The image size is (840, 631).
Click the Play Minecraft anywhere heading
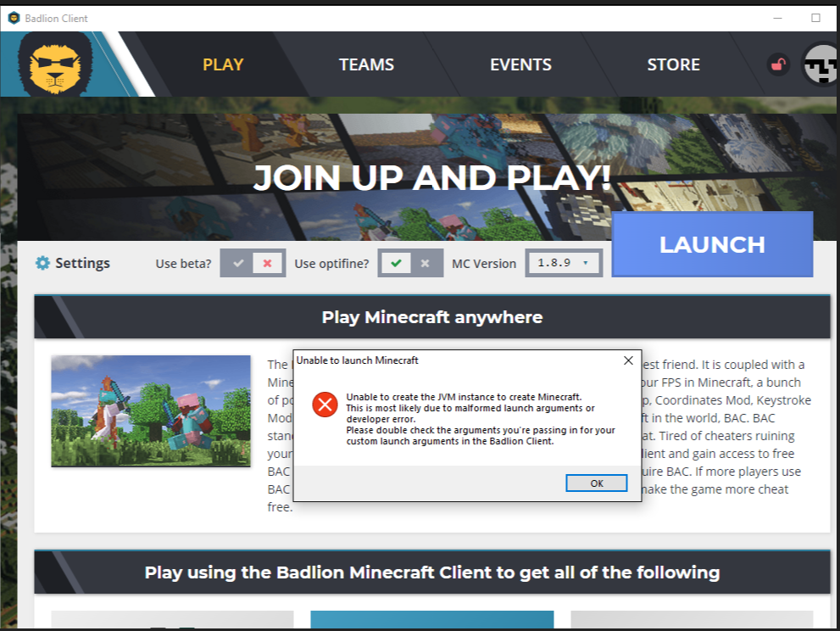coord(431,317)
